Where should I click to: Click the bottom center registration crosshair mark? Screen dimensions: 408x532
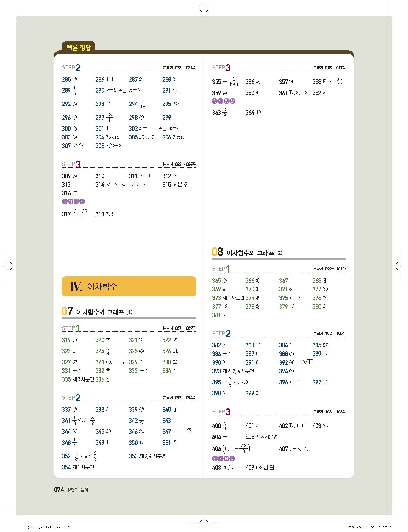pos(204,524)
